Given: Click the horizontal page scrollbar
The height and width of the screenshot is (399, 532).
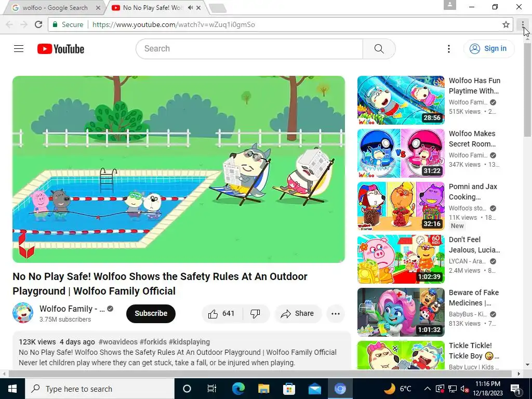Looking at the screenshot, I should pyautogui.click(x=260, y=374).
